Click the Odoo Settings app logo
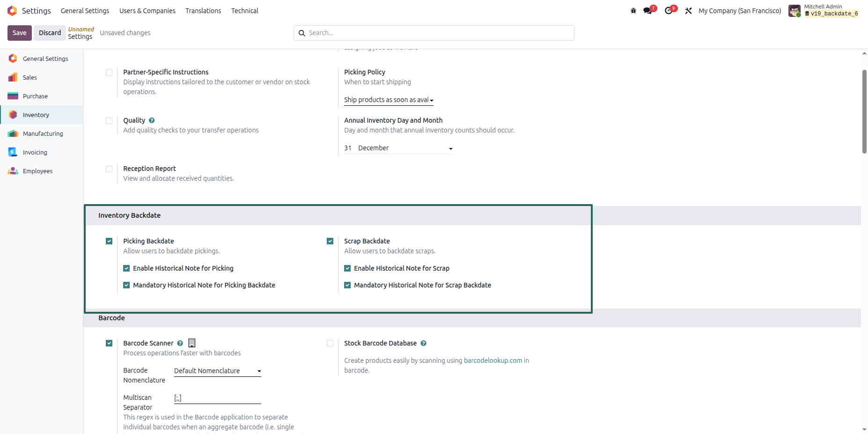868x434 pixels. pos(12,10)
